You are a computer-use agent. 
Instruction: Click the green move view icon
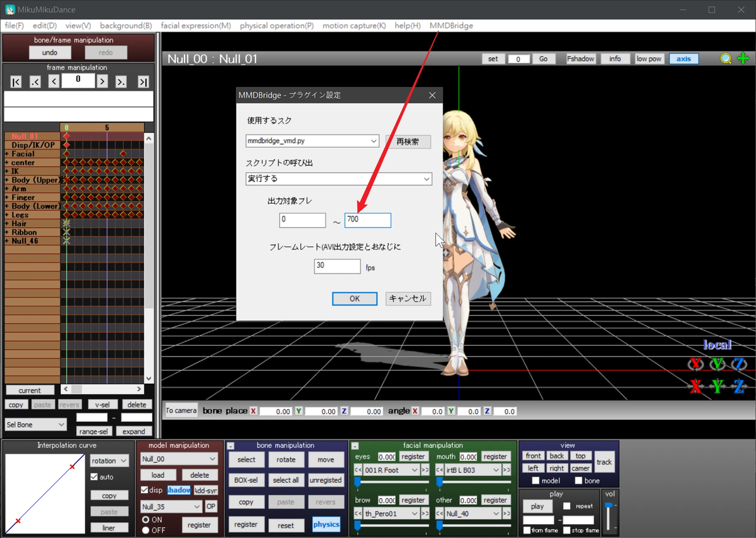[x=743, y=58]
